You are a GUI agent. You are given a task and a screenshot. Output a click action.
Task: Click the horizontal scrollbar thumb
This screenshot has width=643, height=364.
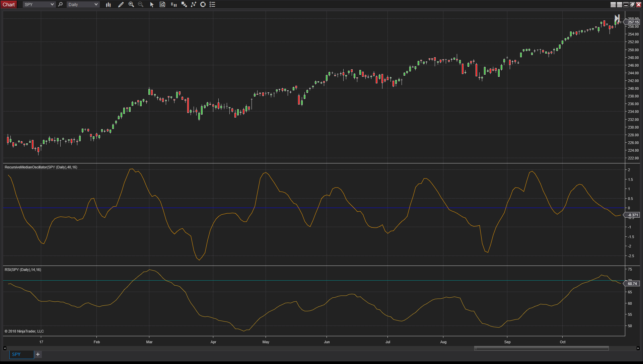(542, 348)
